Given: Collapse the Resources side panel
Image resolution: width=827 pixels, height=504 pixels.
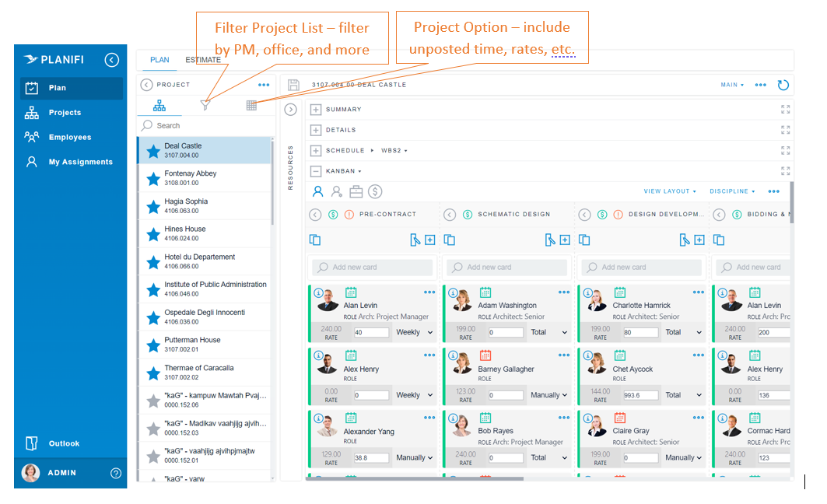Looking at the screenshot, I should click(x=289, y=110).
